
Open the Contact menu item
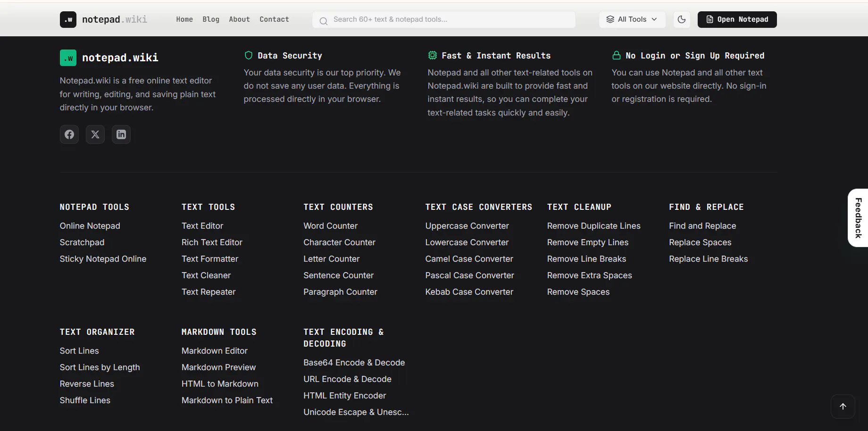pyautogui.click(x=274, y=19)
